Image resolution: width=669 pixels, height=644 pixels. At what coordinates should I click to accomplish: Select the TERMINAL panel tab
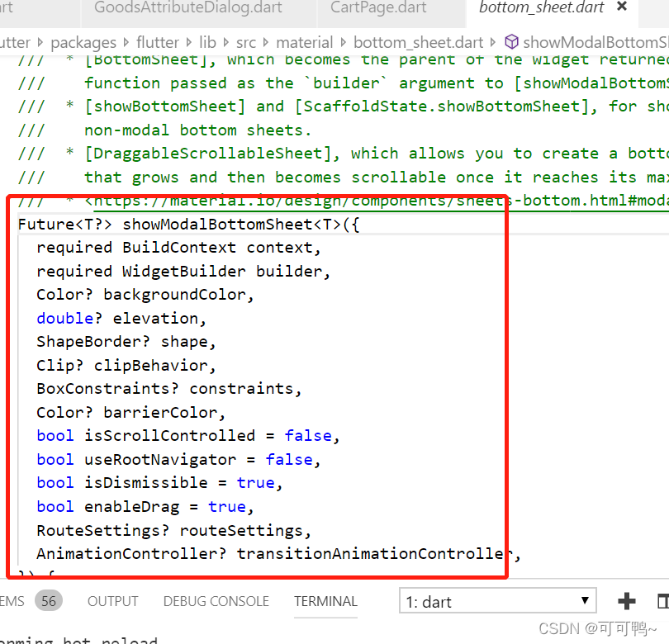coord(325,601)
